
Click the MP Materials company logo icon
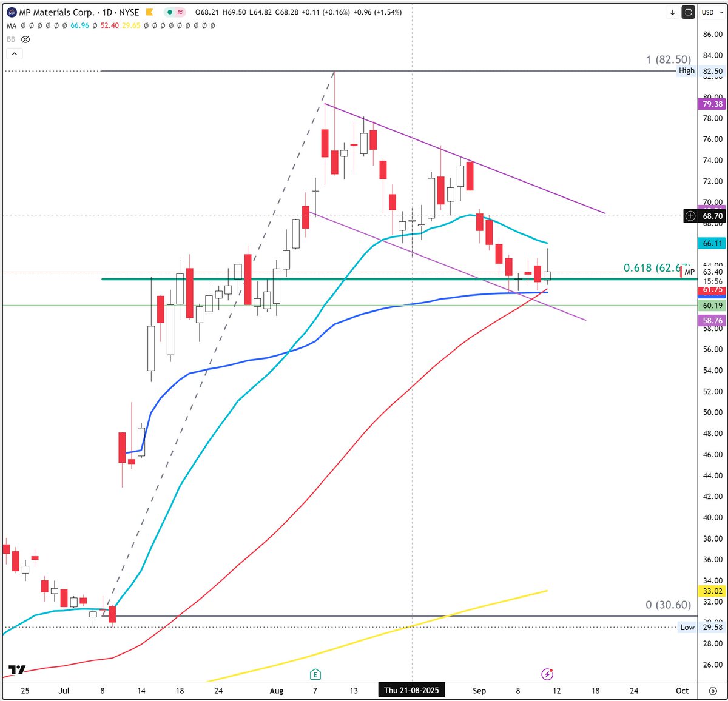click(x=12, y=12)
